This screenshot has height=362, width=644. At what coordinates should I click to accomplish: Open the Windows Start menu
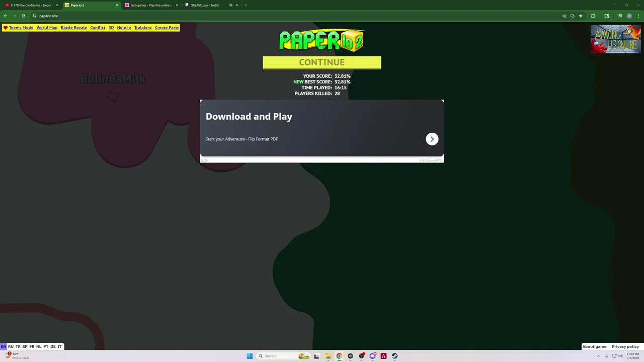(250, 356)
